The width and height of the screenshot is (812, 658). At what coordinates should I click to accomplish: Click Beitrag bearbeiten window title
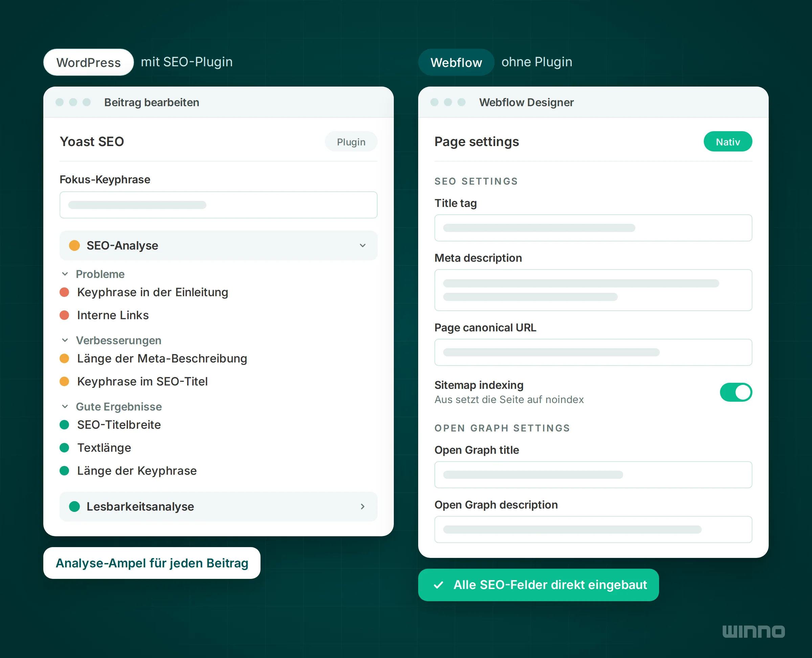152,102
